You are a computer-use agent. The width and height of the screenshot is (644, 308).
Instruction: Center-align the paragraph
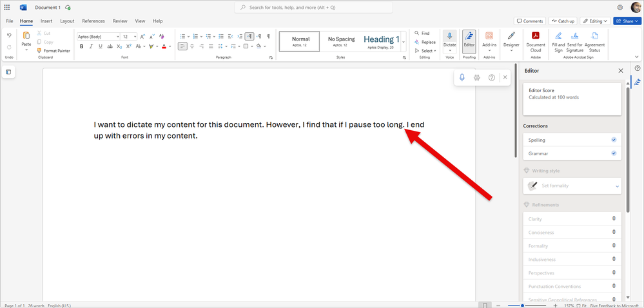point(192,46)
